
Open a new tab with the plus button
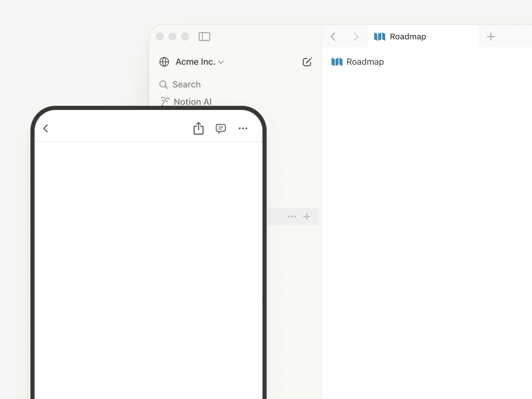pos(491,36)
